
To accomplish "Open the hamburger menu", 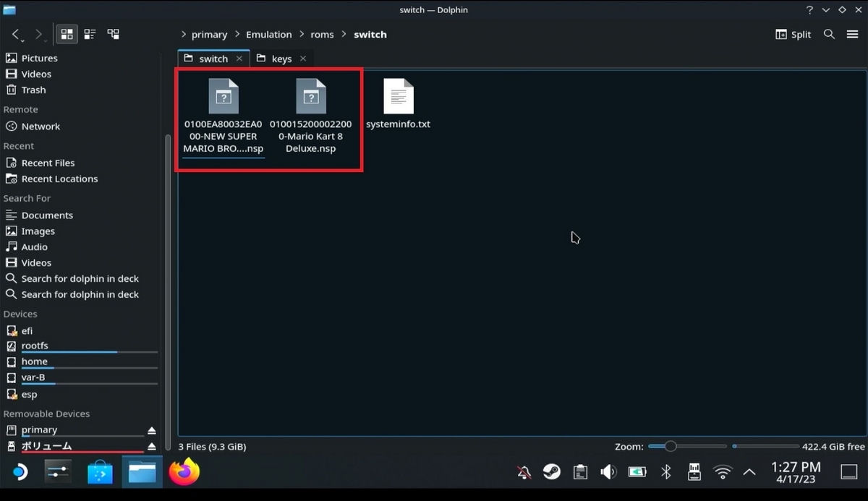I will click(852, 34).
